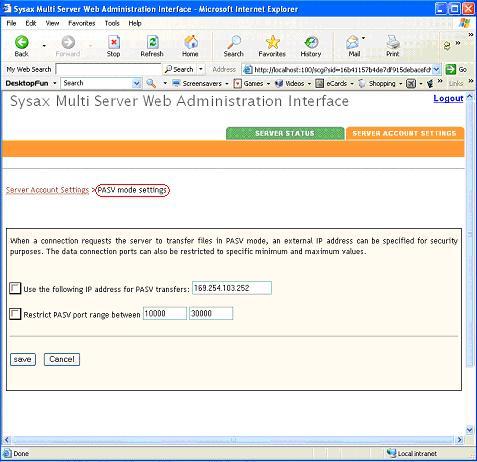The image size is (477, 462).
Task: Click the My Web Search button
Action: 179,69
